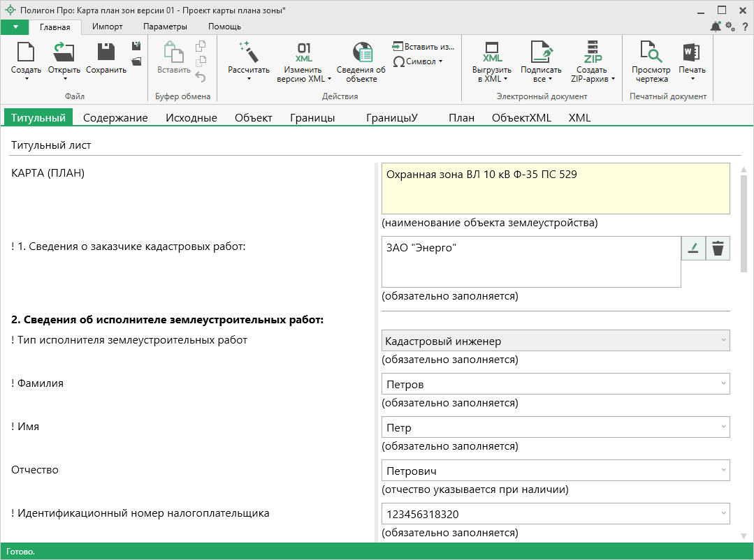Click the edit pencil icon beside customer field
The height and width of the screenshot is (560, 754).
pos(693,248)
